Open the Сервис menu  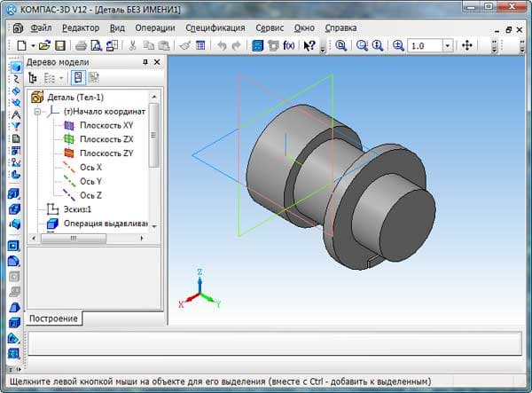270,28
